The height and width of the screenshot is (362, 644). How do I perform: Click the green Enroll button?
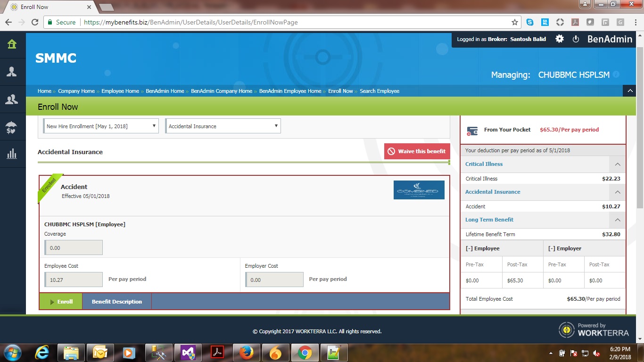[61, 302]
